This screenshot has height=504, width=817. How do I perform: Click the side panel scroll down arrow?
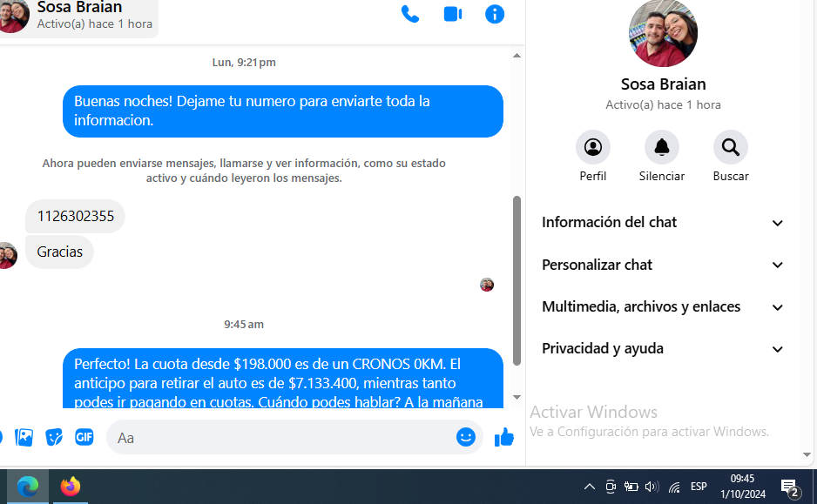(807, 454)
